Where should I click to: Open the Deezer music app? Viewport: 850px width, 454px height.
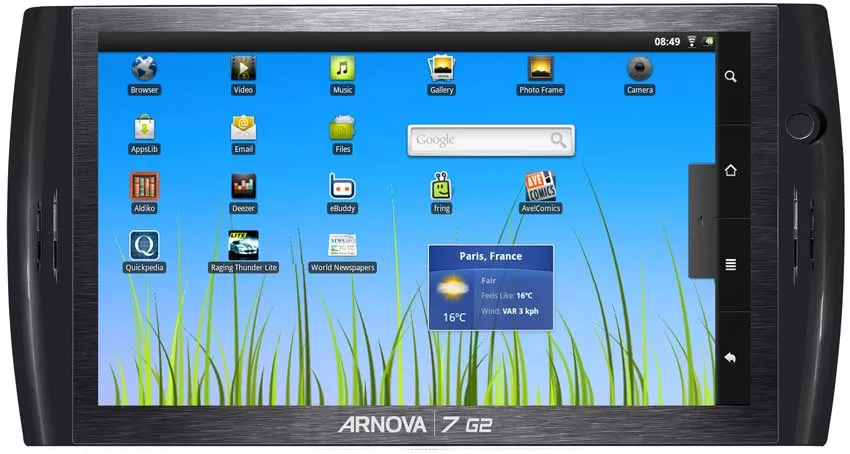(243, 187)
